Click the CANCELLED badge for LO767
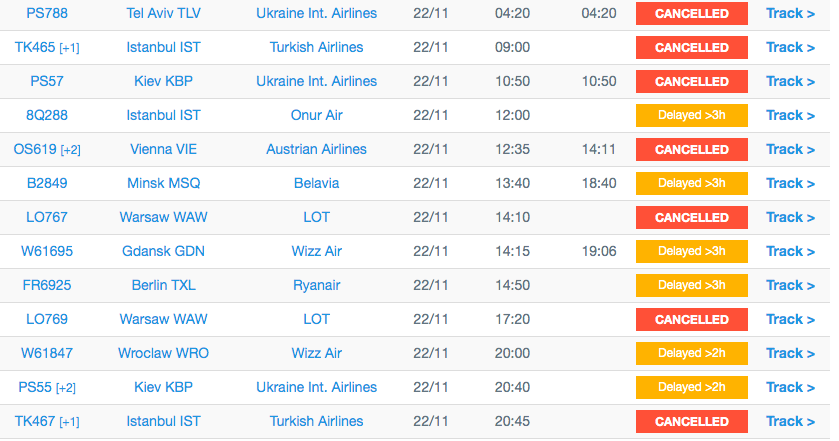The image size is (839, 441). pyautogui.click(x=691, y=217)
